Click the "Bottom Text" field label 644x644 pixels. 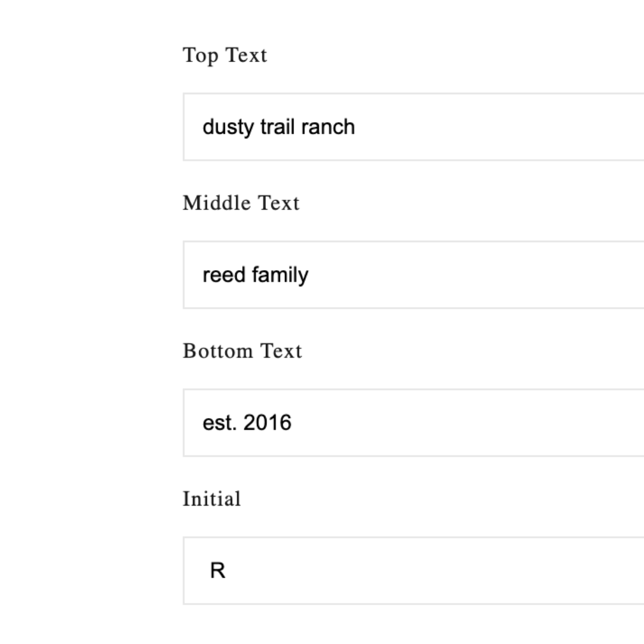(242, 351)
